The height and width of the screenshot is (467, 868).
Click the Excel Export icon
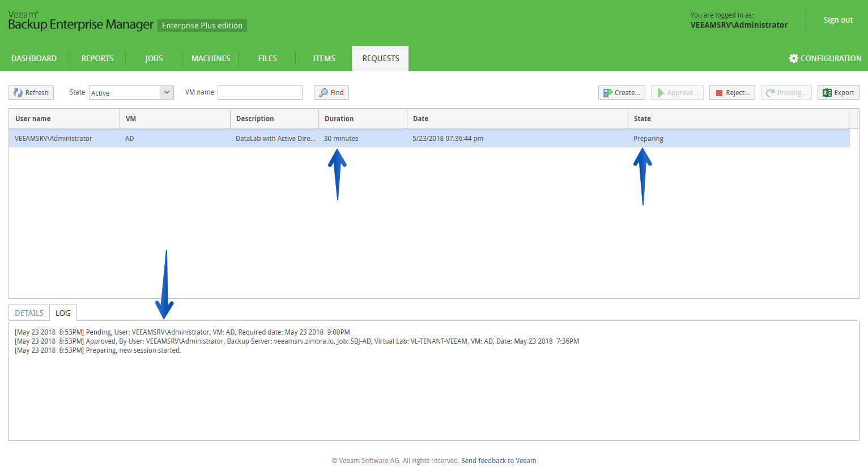point(827,93)
